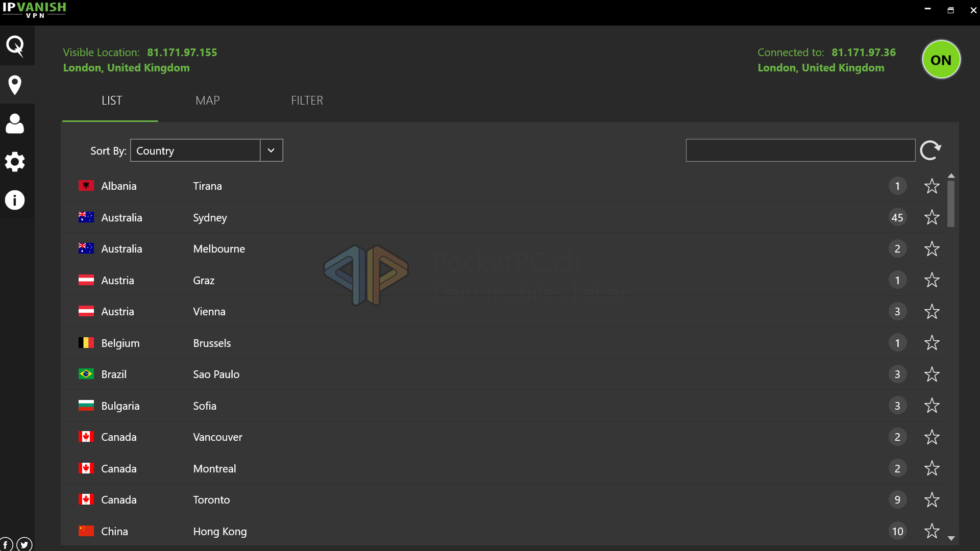Screen dimensions: 980x551
Task: Open the Facebook icon link
Action: tap(6, 544)
